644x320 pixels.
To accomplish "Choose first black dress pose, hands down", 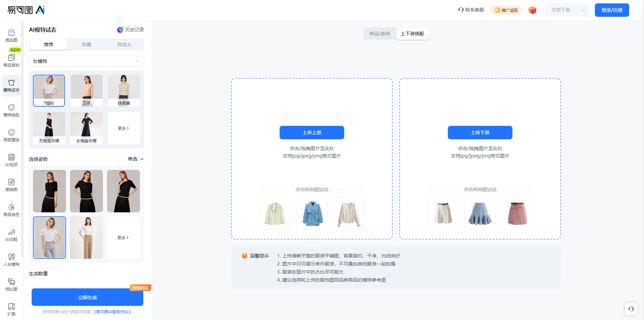I will point(49,191).
